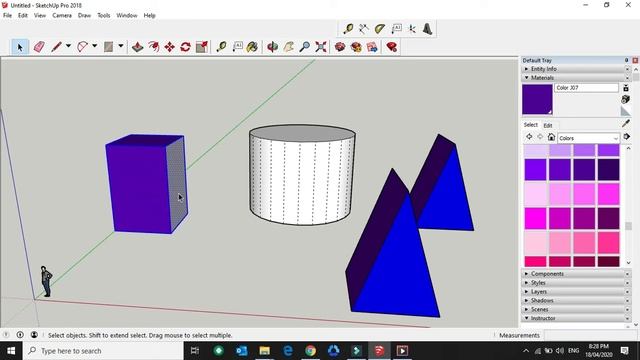The height and width of the screenshot is (360, 640).
Task: Open Chrome from taskbar
Action: click(x=311, y=351)
